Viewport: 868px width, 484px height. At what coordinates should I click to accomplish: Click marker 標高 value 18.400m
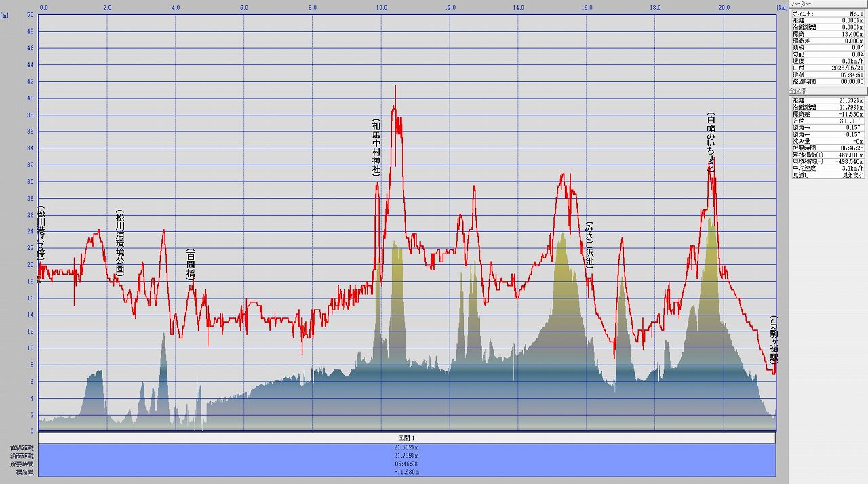coord(852,34)
